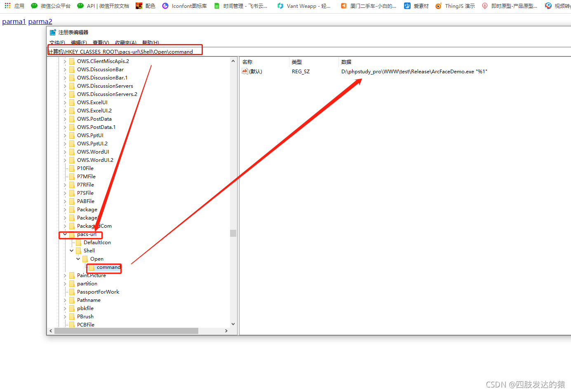Open the 厦门二手车 bookmark
571x392 pixels.
point(368,6)
